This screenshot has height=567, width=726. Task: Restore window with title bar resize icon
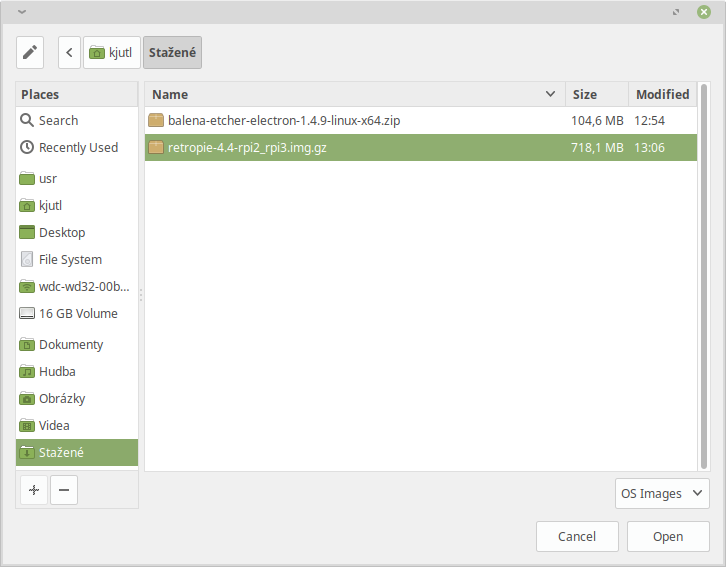coord(676,12)
